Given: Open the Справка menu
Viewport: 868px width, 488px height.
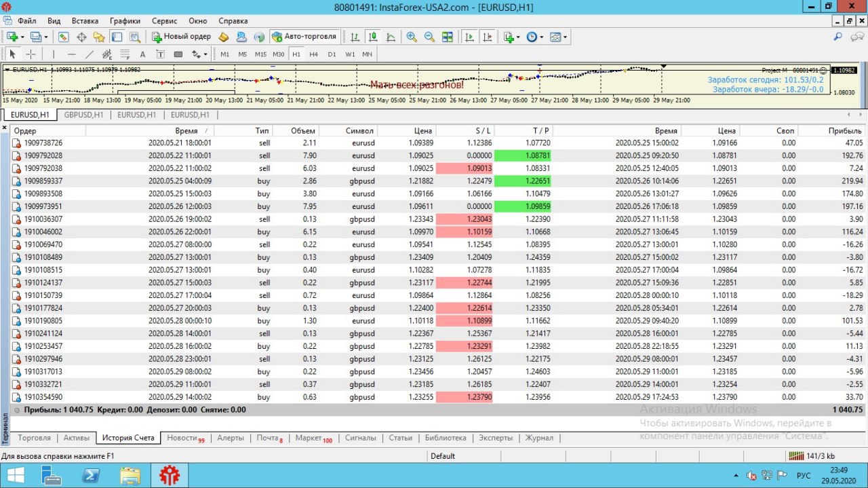Looking at the screenshot, I should point(233,21).
